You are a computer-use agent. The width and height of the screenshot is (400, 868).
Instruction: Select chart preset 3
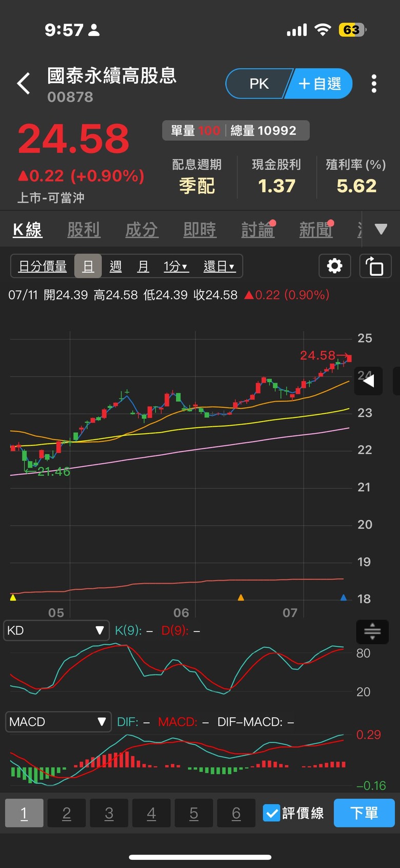pyautogui.click(x=109, y=813)
